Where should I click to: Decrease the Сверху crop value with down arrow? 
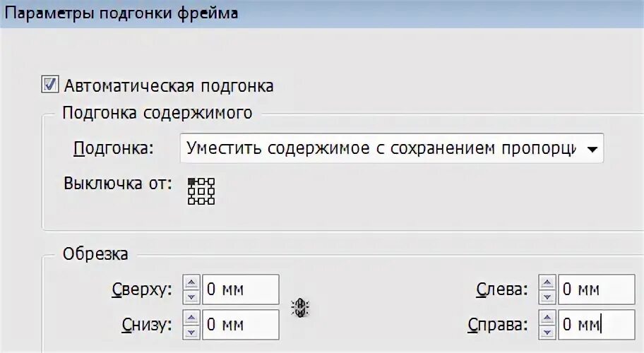point(191,297)
